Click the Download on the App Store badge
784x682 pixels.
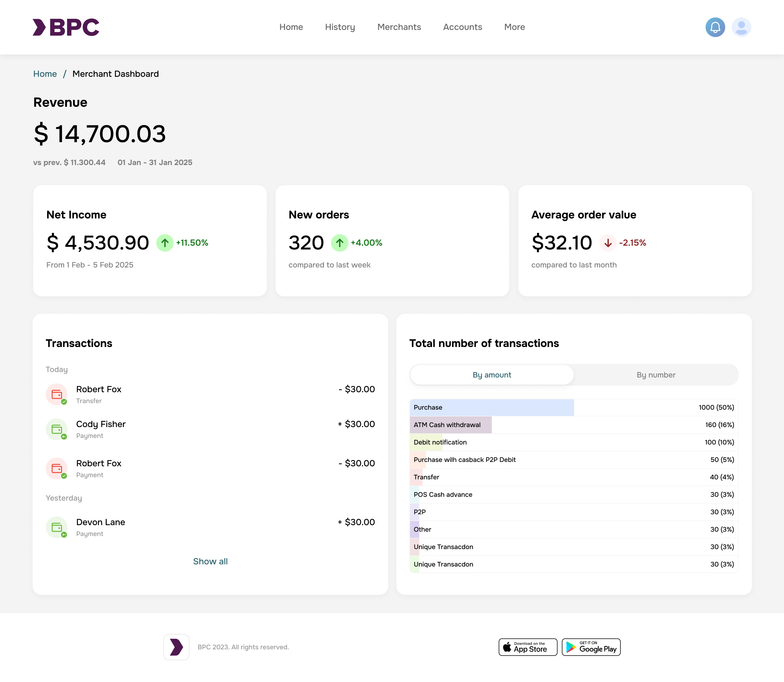click(x=528, y=647)
